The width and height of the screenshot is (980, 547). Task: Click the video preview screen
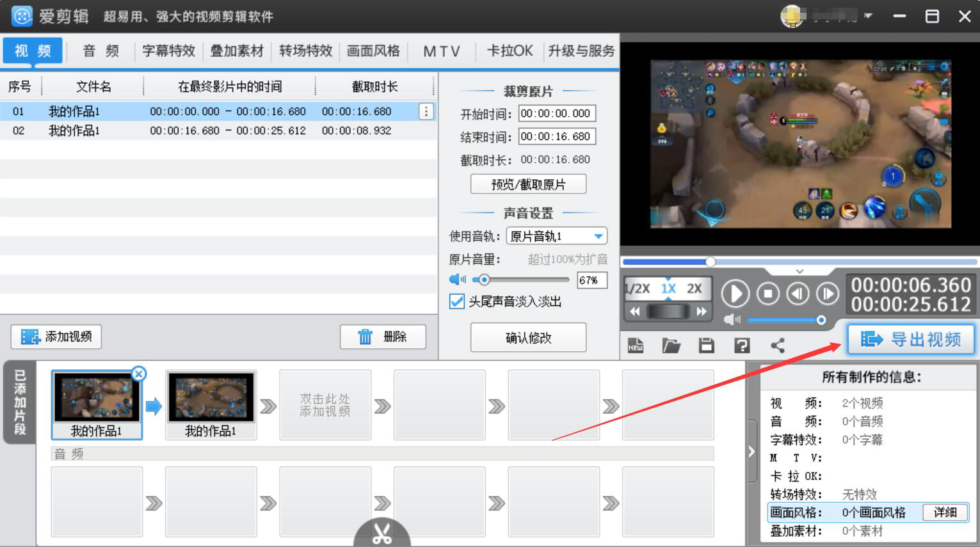click(x=800, y=144)
